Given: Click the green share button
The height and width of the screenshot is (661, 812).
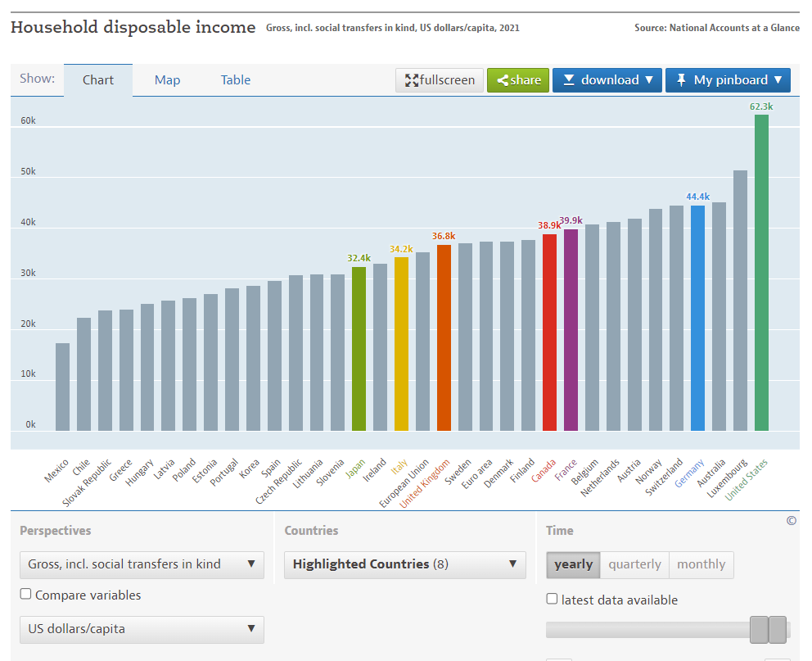Looking at the screenshot, I should coord(518,80).
